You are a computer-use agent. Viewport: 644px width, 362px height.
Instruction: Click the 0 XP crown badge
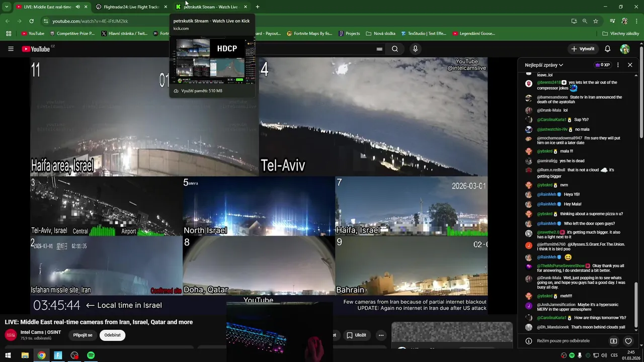[602, 65]
